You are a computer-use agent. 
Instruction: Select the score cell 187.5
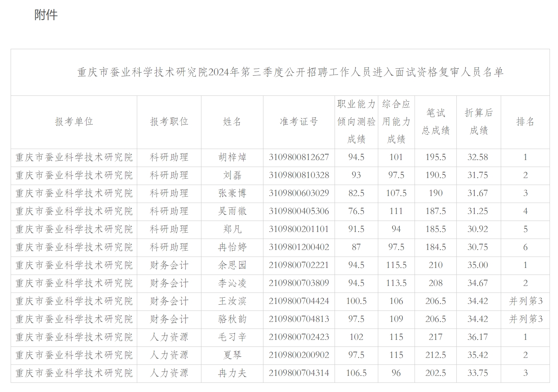(435, 211)
